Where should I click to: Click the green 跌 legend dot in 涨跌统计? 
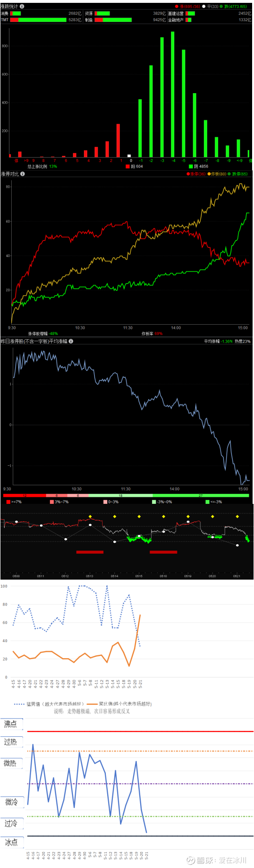pyautogui.click(x=221, y=7)
